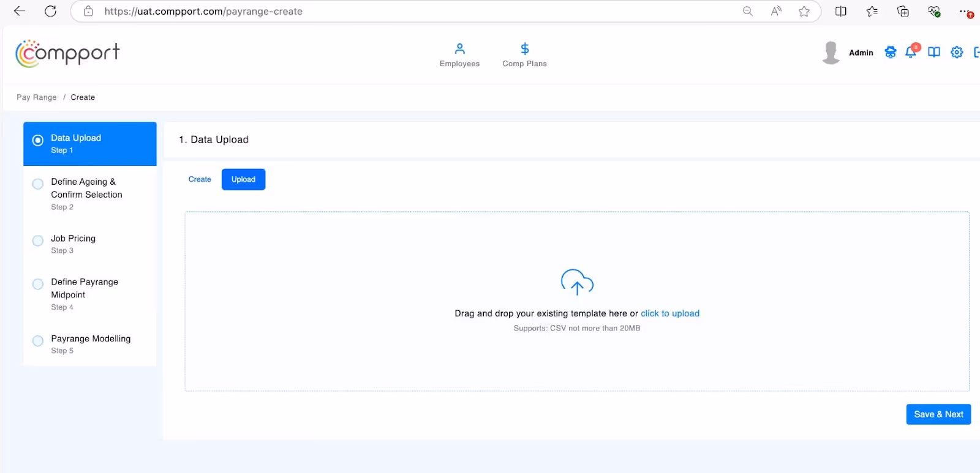The width and height of the screenshot is (980, 473).
Task: Switch to the Create tab
Action: click(200, 179)
